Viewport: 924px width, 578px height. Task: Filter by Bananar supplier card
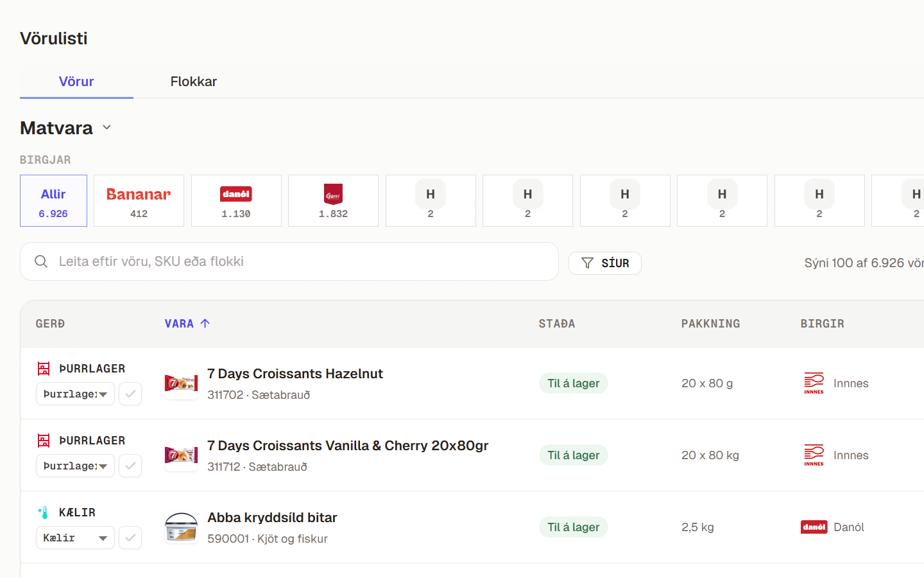(139, 201)
